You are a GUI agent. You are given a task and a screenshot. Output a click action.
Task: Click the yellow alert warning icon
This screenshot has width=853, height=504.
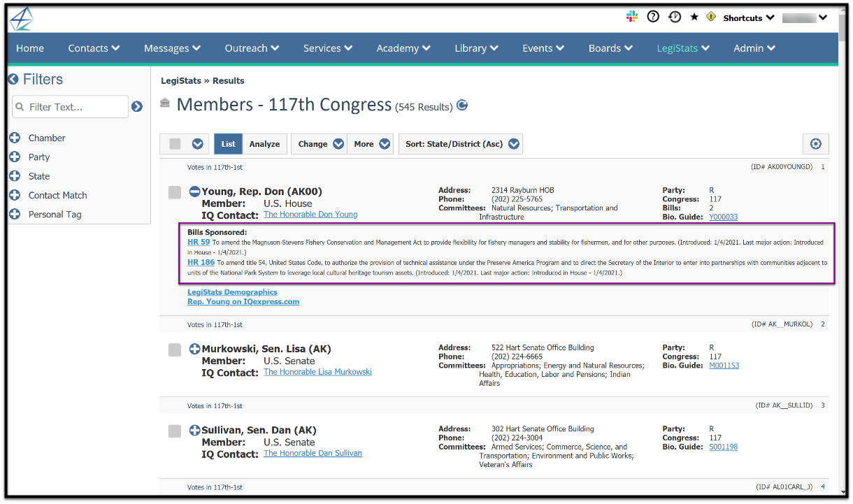(x=711, y=17)
